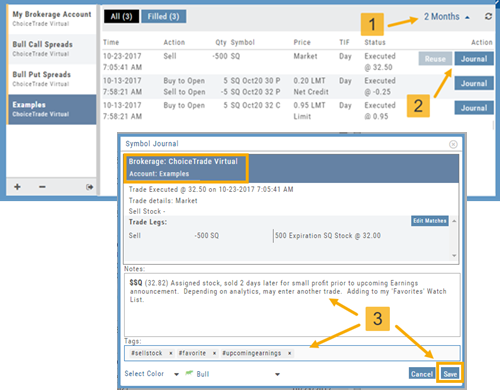This screenshot has width=500, height=392.
Task: Click the Symbol column header
Action: click(x=243, y=42)
